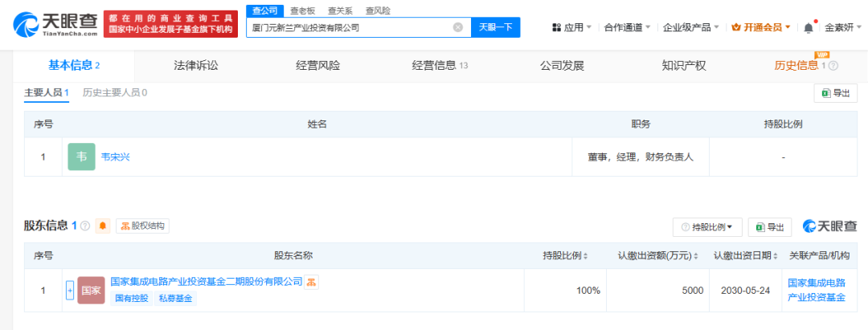The width and height of the screenshot is (868, 330).
Task: Open 韦宋兴 profile link
Action: point(115,157)
